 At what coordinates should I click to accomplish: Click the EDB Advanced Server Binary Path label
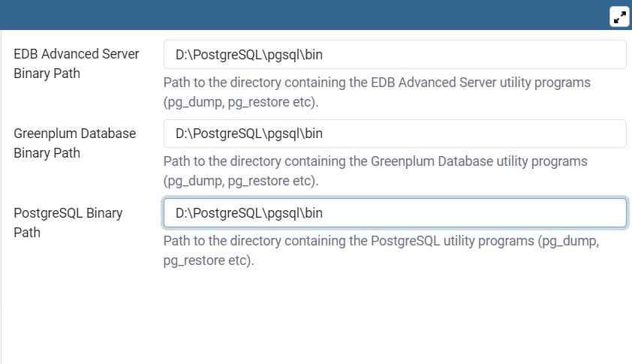(x=76, y=64)
